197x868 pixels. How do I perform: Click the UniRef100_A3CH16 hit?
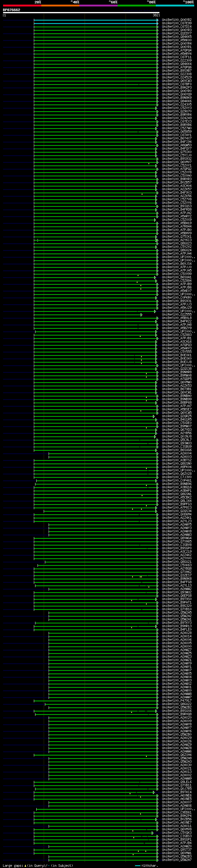tap(177, 342)
